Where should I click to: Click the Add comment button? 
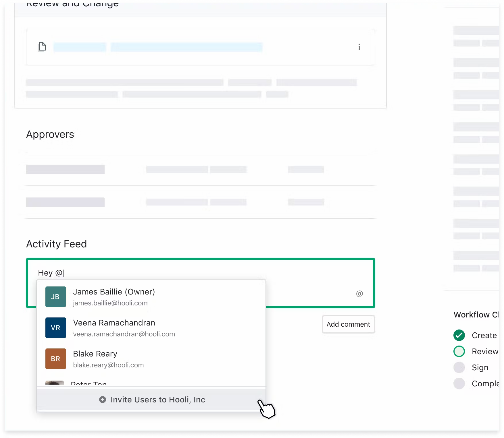(348, 324)
